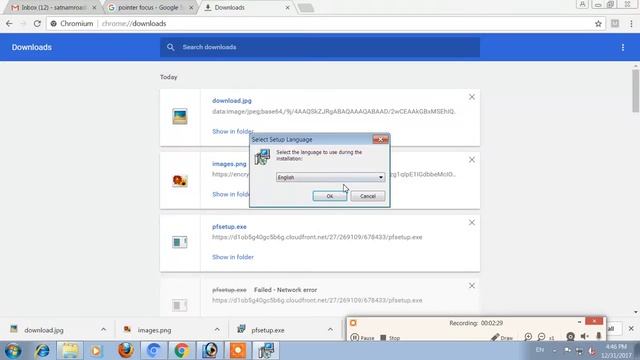Click the completed pfsetup.exe file icon
The width and height of the screenshot is (640, 360).
180,242
